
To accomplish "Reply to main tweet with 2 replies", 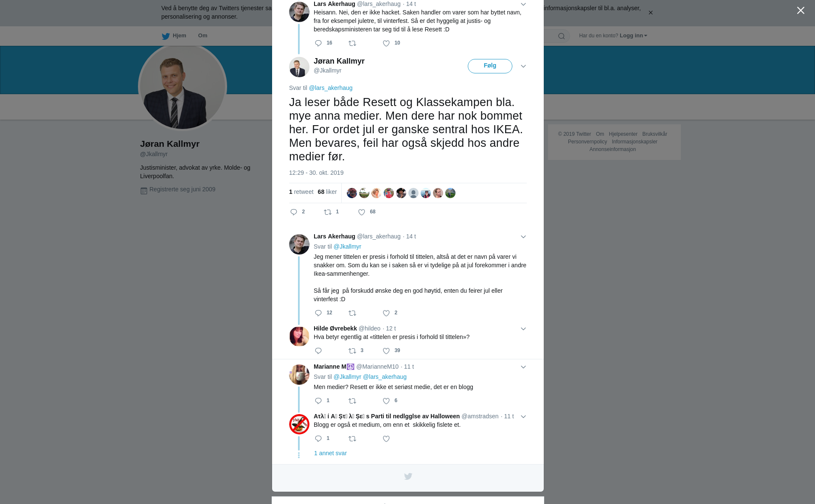I will (x=294, y=212).
